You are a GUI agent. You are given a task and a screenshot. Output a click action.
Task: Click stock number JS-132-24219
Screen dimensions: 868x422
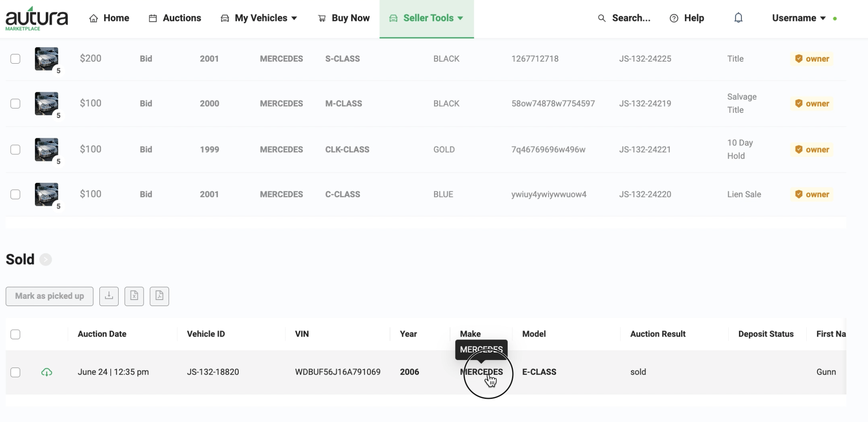point(645,104)
